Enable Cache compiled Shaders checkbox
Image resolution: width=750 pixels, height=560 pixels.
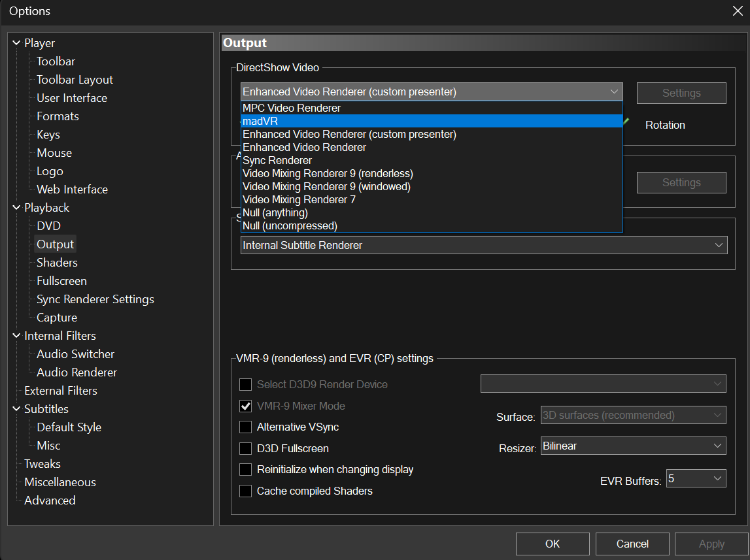[245, 491]
